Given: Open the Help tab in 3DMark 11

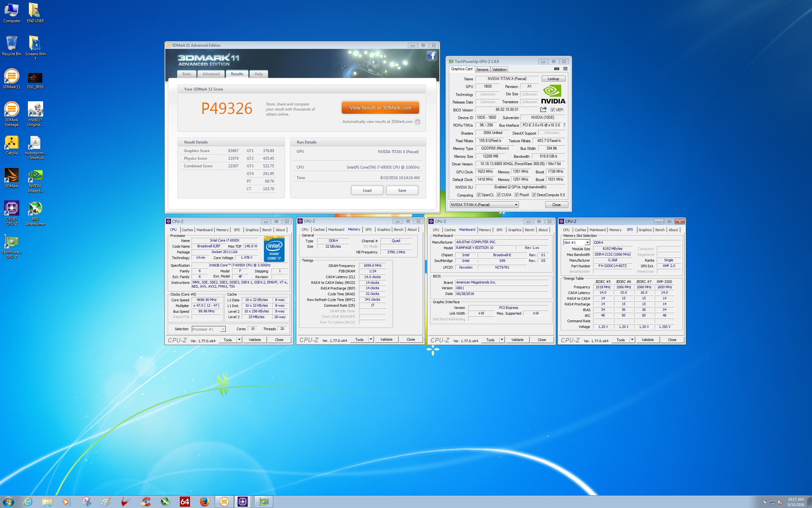Looking at the screenshot, I should [x=259, y=74].
